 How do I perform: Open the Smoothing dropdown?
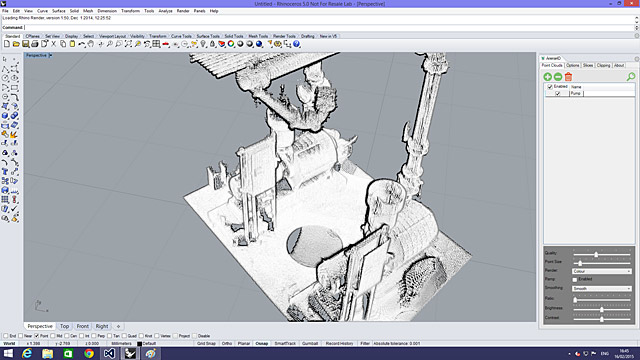point(602,289)
